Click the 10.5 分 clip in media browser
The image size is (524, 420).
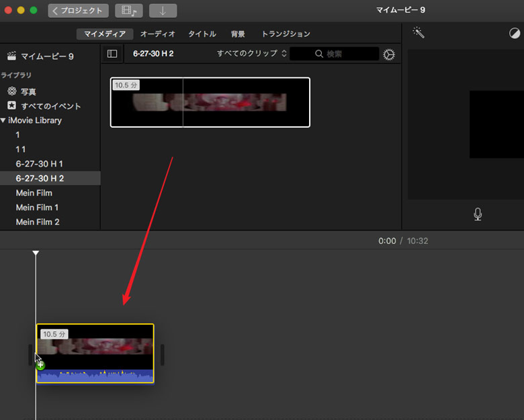point(210,102)
